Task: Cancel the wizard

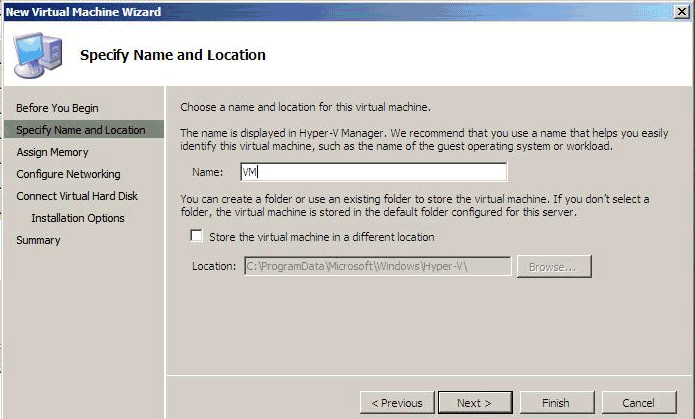Action: click(x=637, y=403)
